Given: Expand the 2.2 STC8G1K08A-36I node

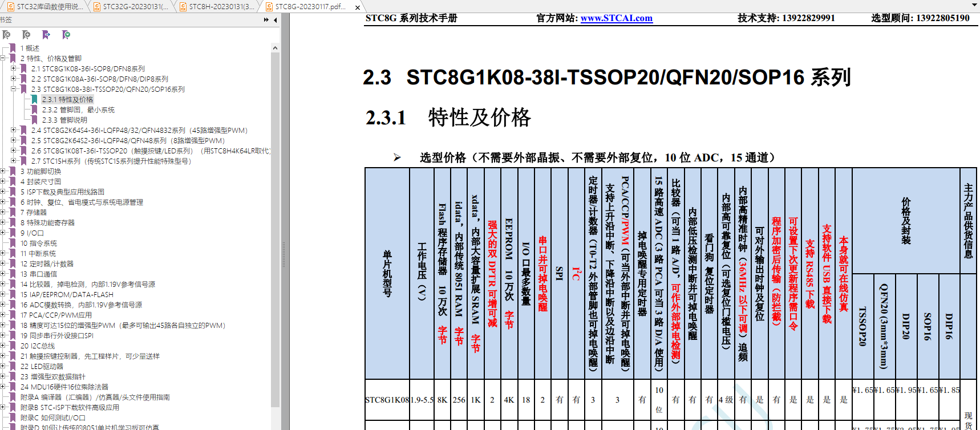Looking at the screenshot, I should (x=14, y=79).
